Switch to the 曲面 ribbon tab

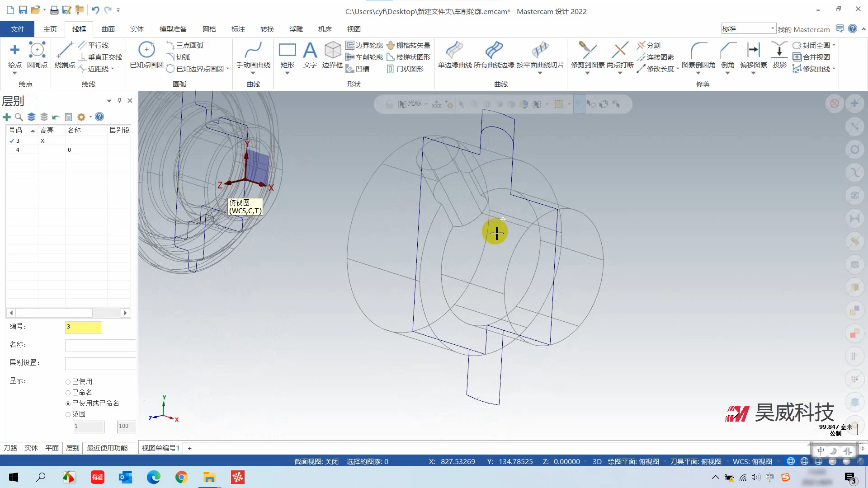click(x=108, y=29)
